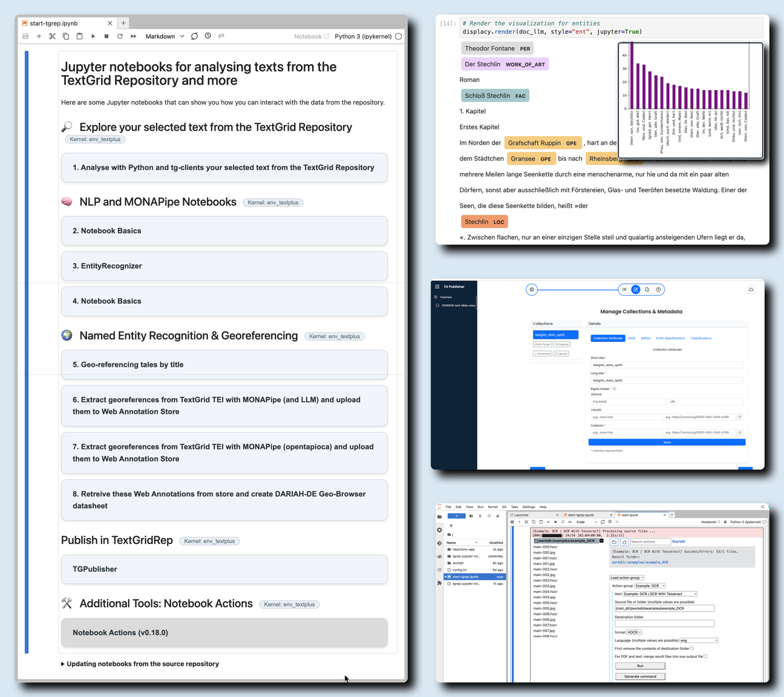Click the settings gear step in TG Publisher
Viewport: 784px width, 697px height.
[532, 290]
